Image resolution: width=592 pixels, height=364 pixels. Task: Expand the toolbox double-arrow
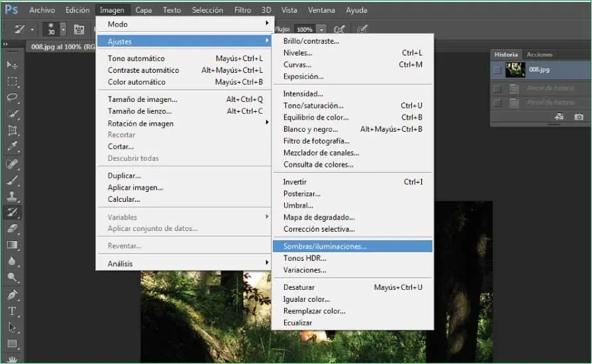click(x=5, y=44)
